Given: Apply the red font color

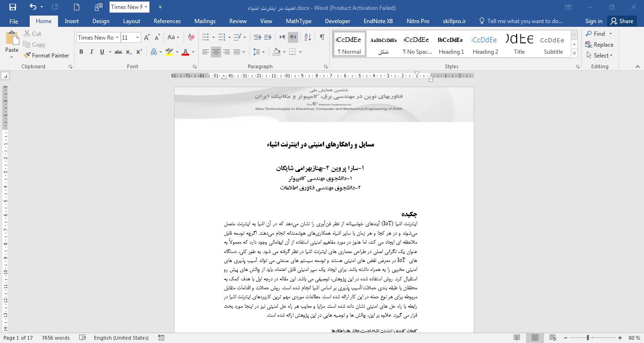Looking at the screenshot, I should coord(185,52).
